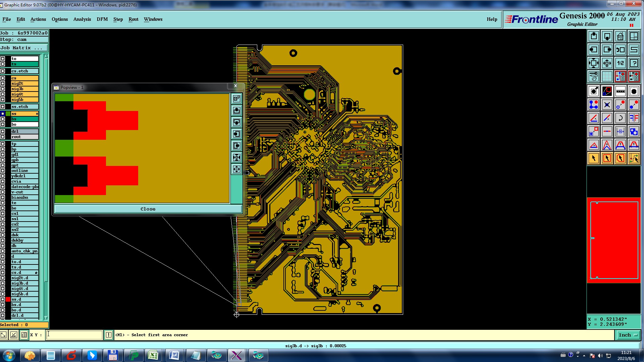The width and height of the screenshot is (644, 362).
Task: Toggle the grid display icon
Action: click(x=607, y=76)
